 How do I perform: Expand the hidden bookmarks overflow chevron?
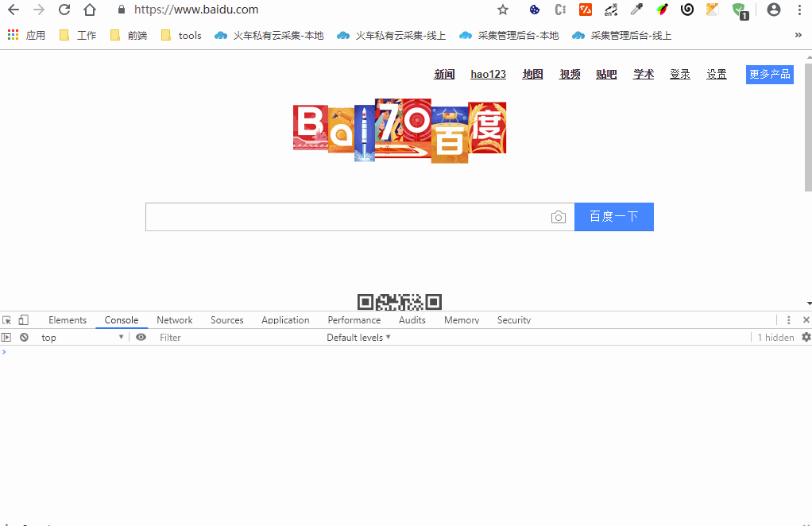tap(798, 35)
